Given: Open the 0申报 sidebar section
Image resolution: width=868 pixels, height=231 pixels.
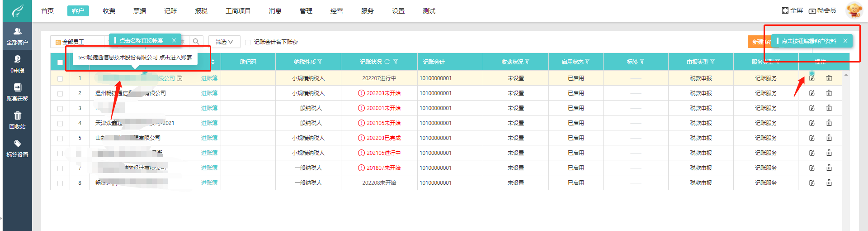Looking at the screenshot, I should [x=17, y=64].
